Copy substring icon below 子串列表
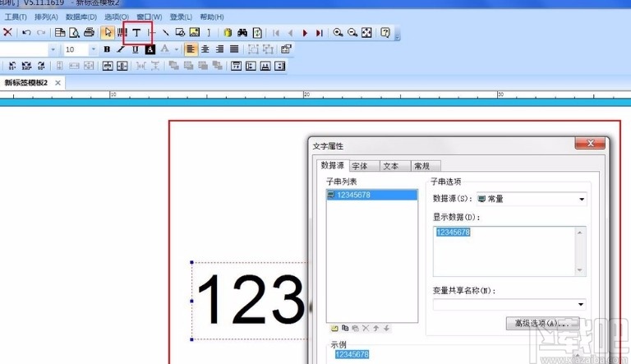 pos(345,328)
